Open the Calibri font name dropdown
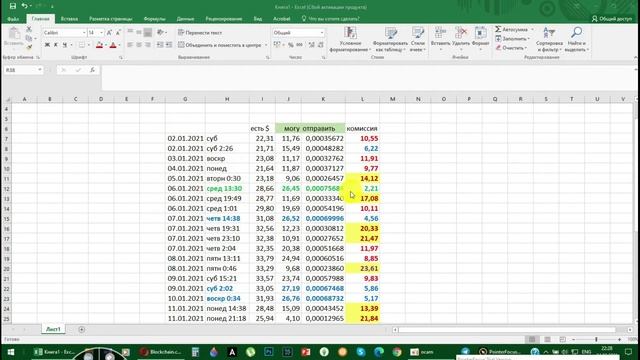Viewport: 640px width, 360px height. click(x=84, y=33)
